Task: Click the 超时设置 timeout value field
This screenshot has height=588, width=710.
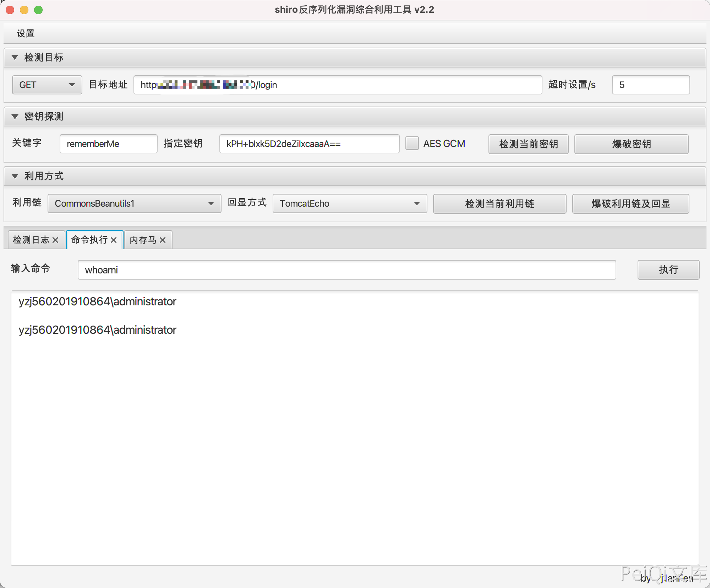Action: (650, 85)
